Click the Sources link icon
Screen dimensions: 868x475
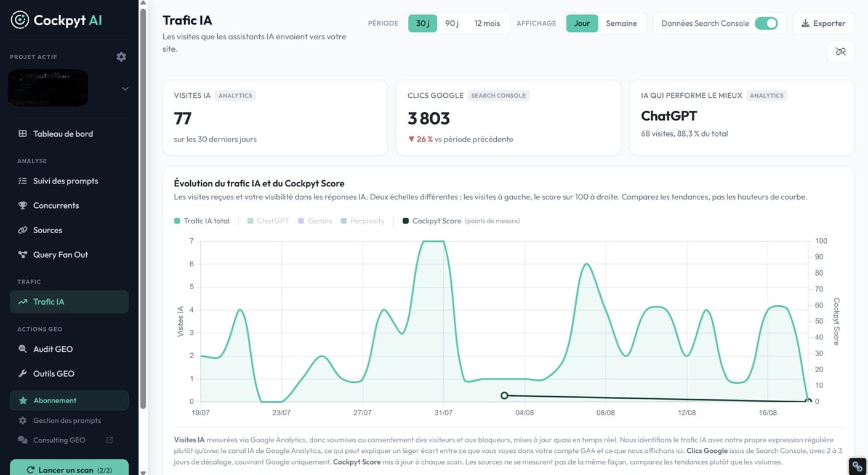coord(23,230)
